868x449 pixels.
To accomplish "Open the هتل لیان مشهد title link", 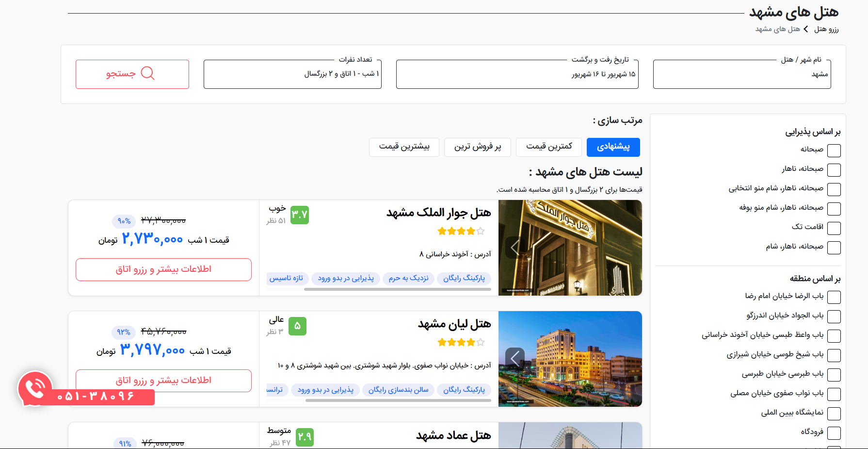I will [454, 324].
